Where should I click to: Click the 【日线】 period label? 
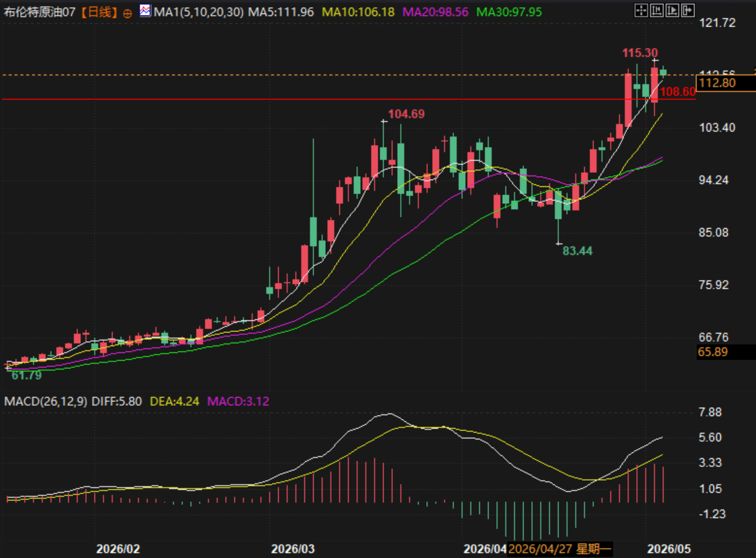pos(99,12)
